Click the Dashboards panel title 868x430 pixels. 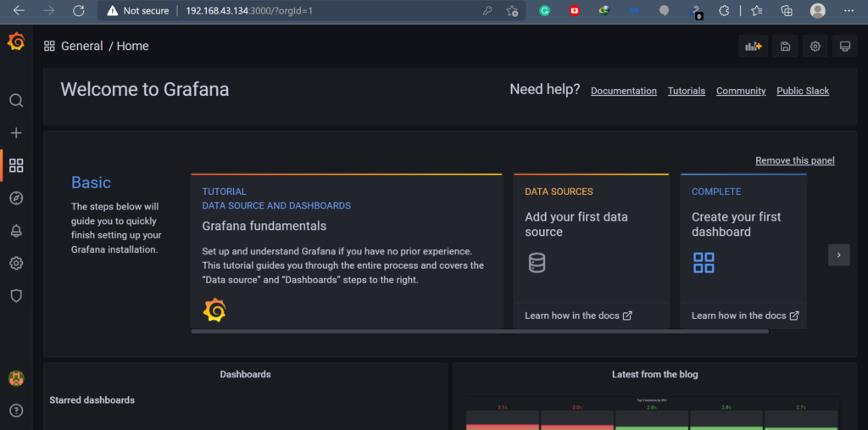pos(245,375)
